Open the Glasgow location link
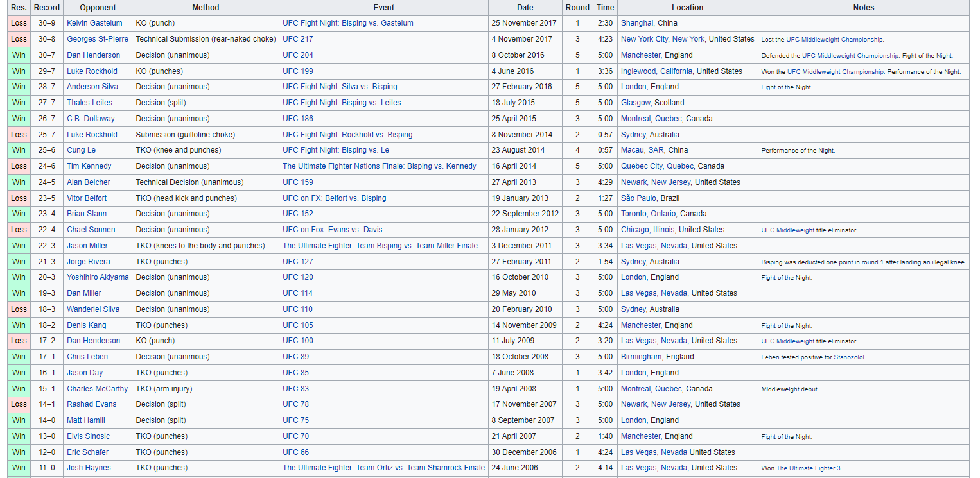 click(635, 103)
